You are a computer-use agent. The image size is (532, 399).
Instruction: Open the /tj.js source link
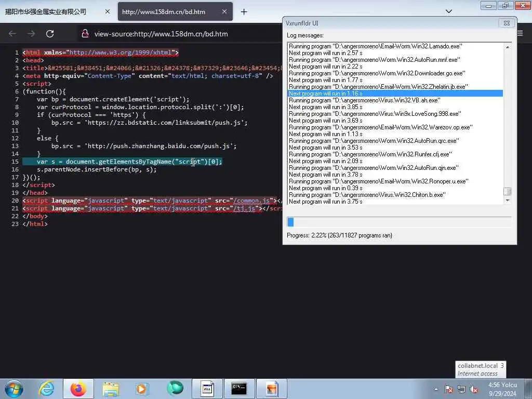[x=244, y=208]
